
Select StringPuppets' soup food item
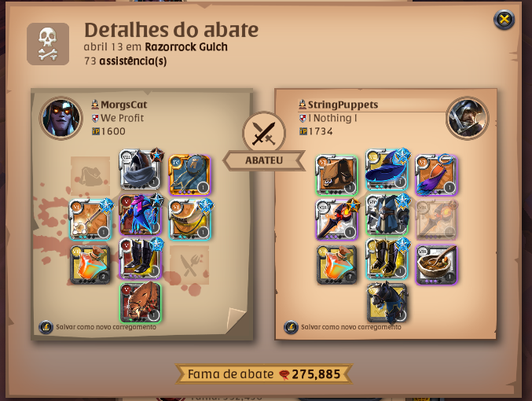click(436, 264)
